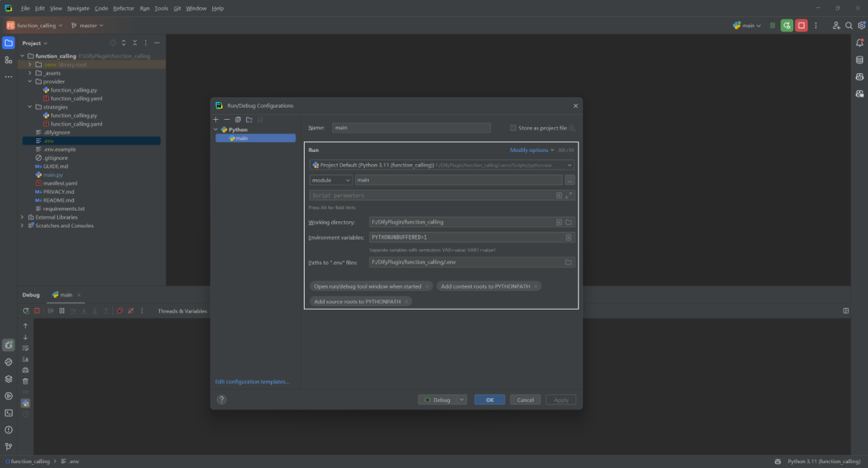Open the Python Console tool window
The image size is (868, 468).
pos(8,362)
